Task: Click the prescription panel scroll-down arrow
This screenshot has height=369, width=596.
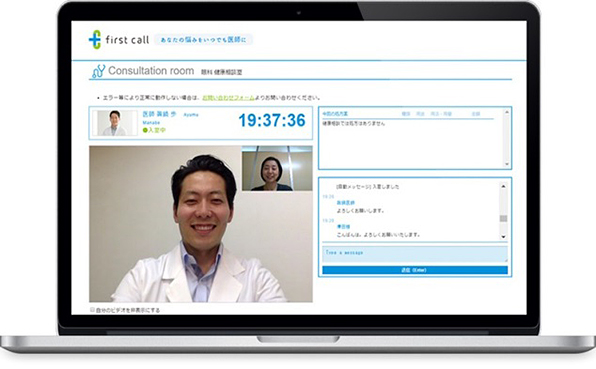Action: point(506,164)
